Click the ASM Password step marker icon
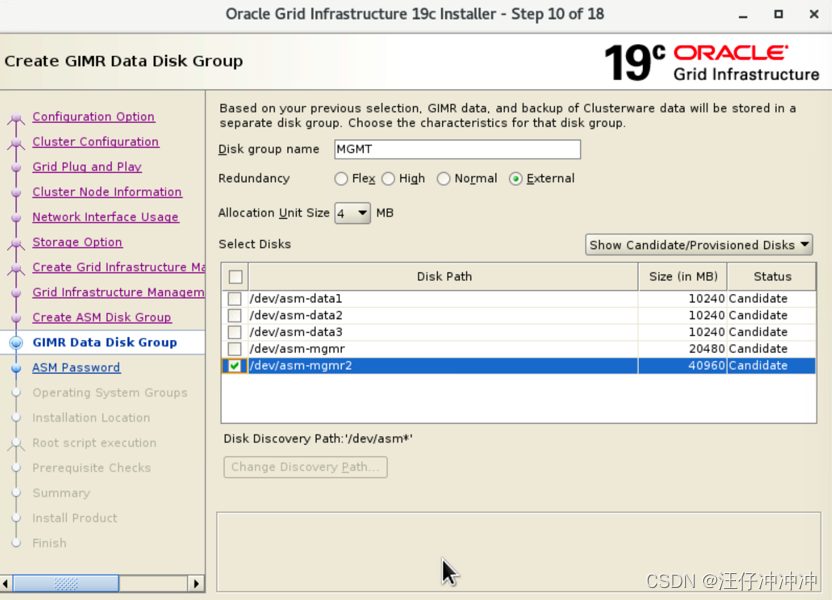 click(x=16, y=368)
